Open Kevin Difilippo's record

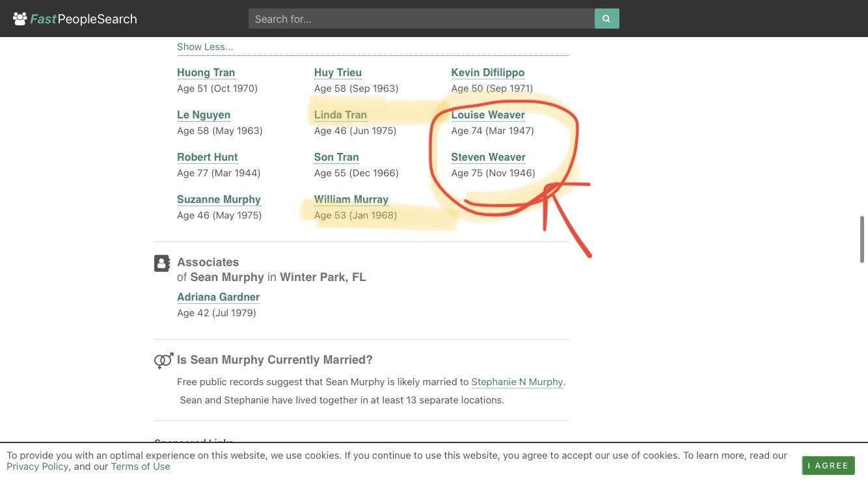[x=488, y=72]
